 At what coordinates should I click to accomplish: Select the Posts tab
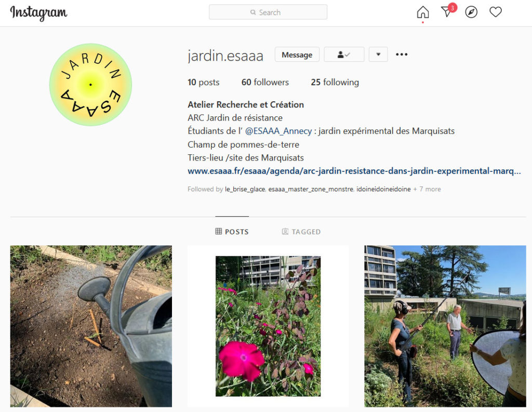click(x=232, y=232)
